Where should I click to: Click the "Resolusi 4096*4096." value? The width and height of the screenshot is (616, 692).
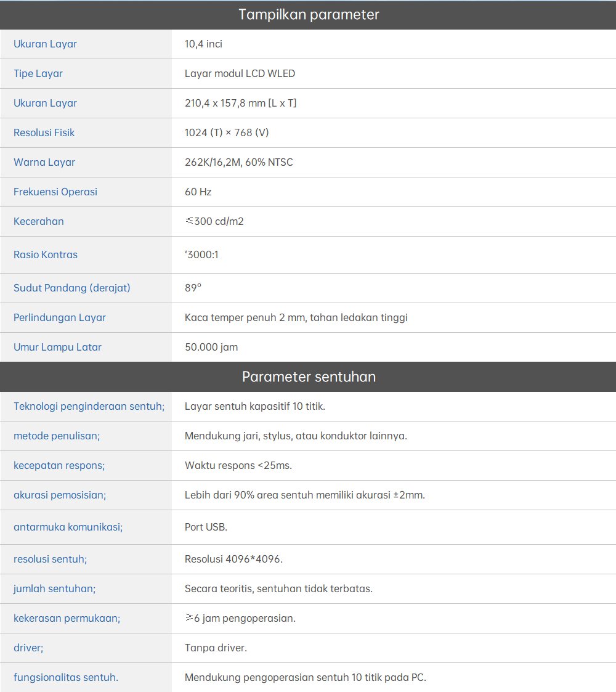point(233,559)
